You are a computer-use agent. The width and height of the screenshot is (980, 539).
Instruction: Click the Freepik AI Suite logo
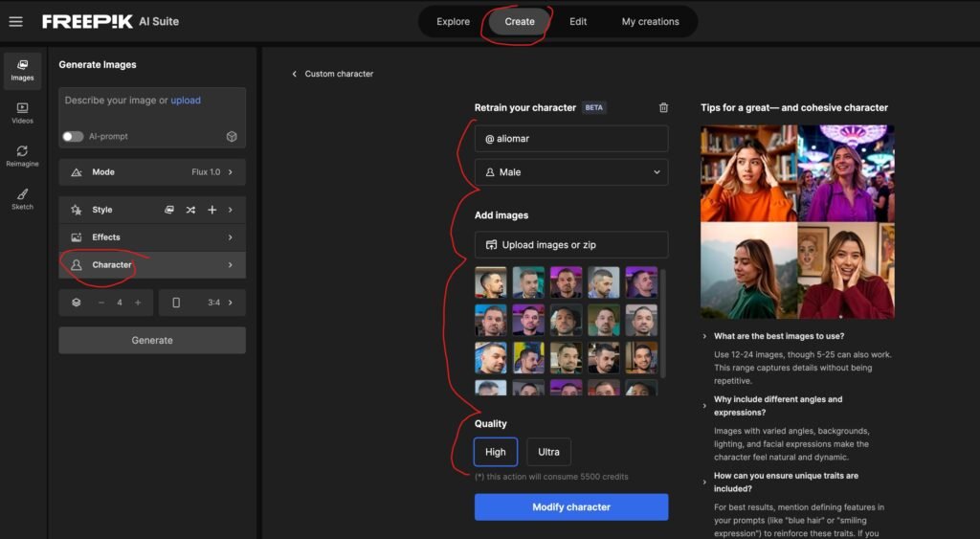(x=111, y=21)
